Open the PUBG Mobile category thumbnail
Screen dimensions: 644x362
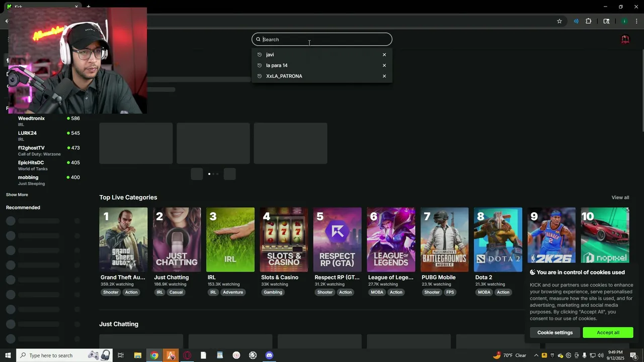[444, 240]
